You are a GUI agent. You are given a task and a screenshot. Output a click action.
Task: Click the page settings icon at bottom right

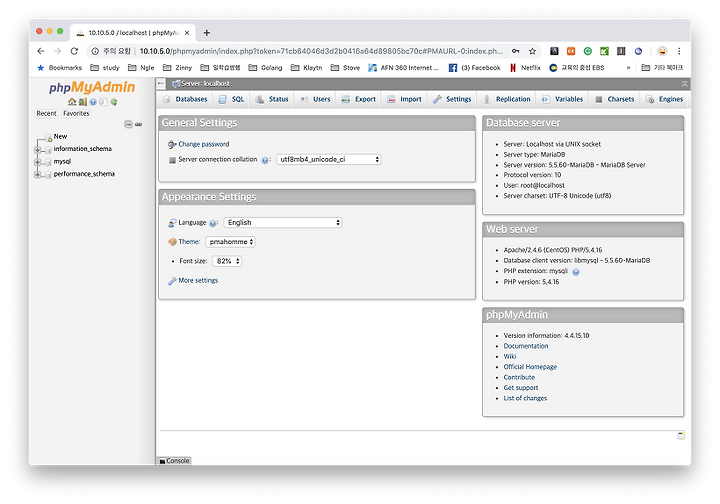681,435
